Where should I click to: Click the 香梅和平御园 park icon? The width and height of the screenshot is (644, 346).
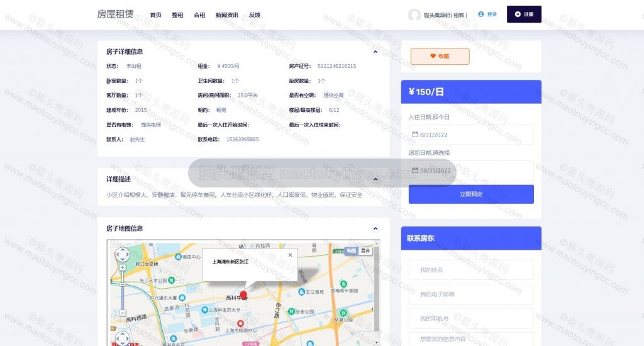343,284
